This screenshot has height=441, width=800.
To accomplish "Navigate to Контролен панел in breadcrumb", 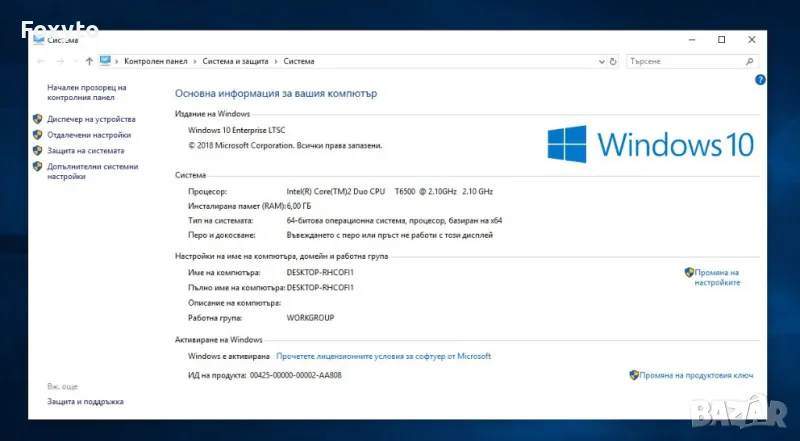I will (x=155, y=61).
